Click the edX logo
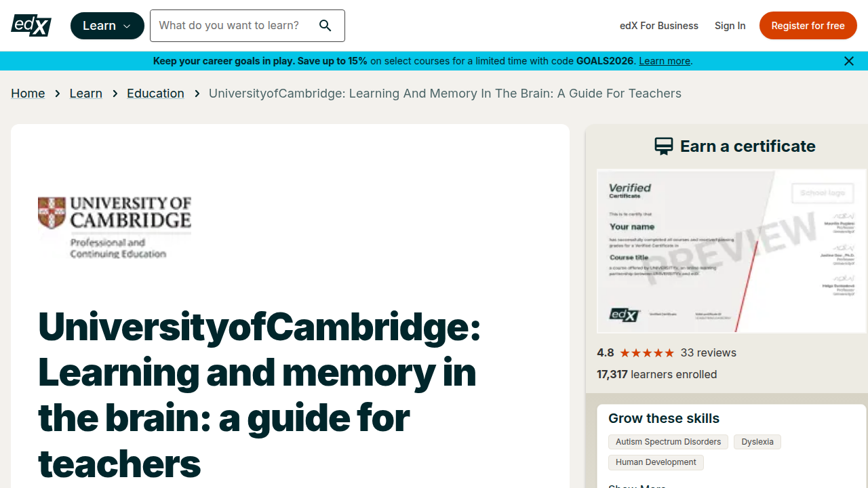This screenshot has width=868, height=488. 31,26
